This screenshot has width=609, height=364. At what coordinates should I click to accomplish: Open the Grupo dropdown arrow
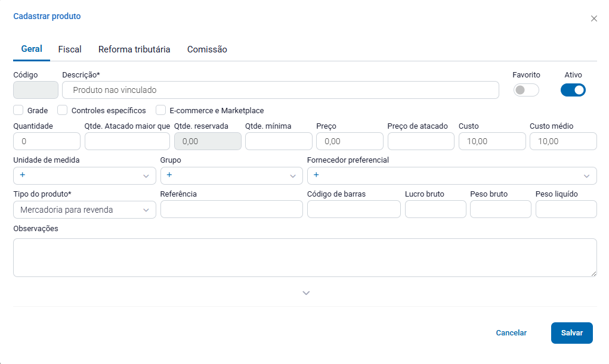293,176
